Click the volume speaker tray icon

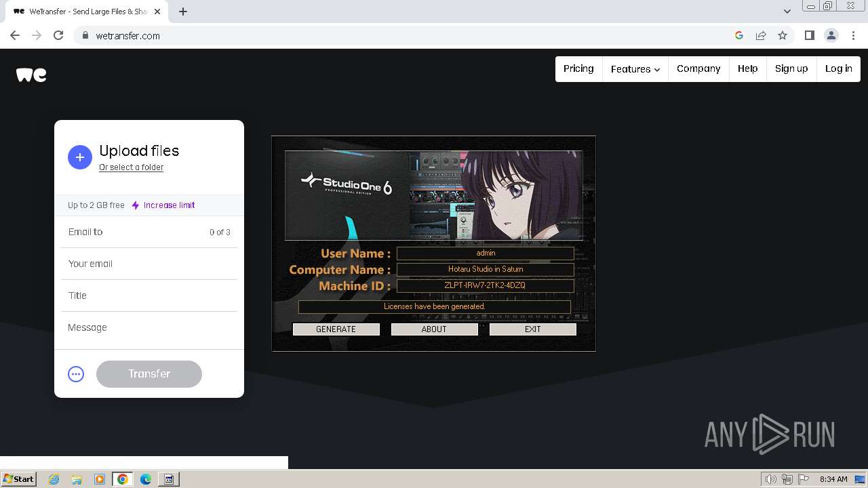click(x=770, y=479)
